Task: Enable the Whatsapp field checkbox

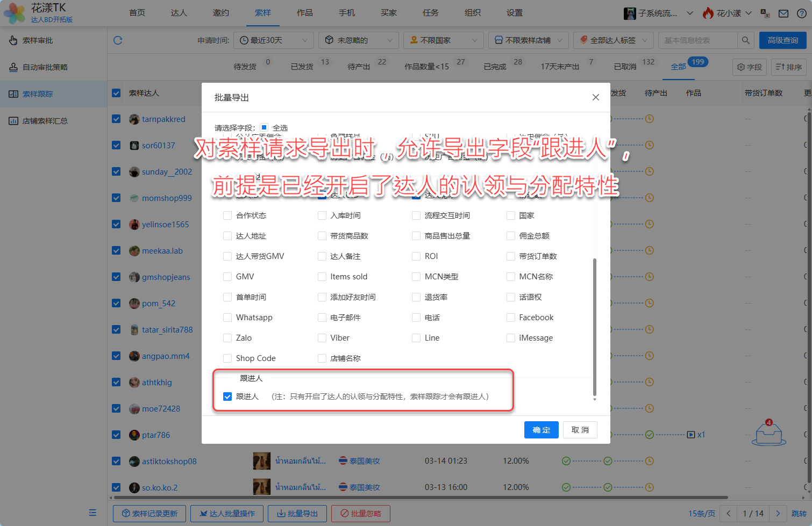Action: click(x=227, y=318)
